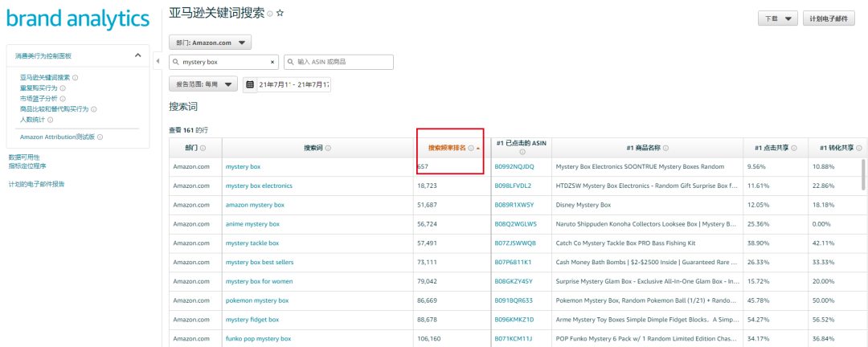Open search term amazon mystery box
The width and height of the screenshot is (868, 347).
coord(255,205)
